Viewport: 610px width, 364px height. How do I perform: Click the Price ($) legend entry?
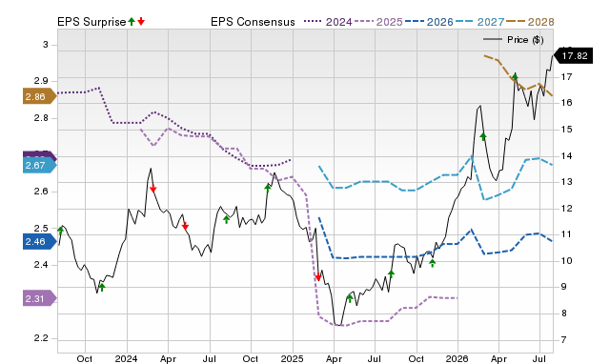[514, 40]
